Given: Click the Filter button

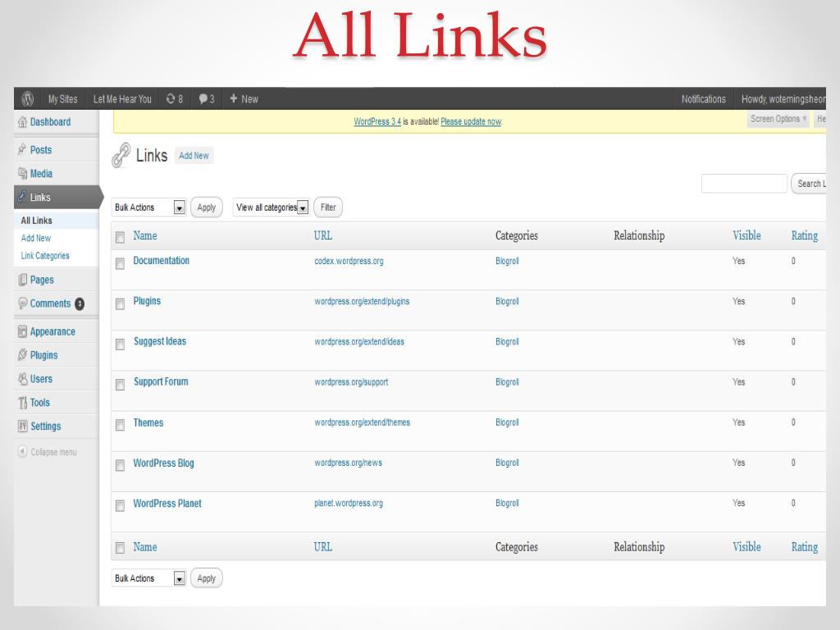Looking at the screenshot, I should [x=328, y=208].
